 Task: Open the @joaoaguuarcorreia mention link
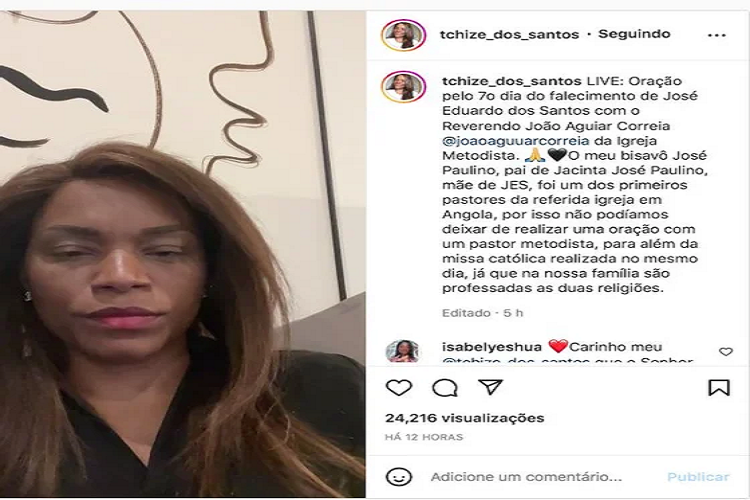click(516, 141)
